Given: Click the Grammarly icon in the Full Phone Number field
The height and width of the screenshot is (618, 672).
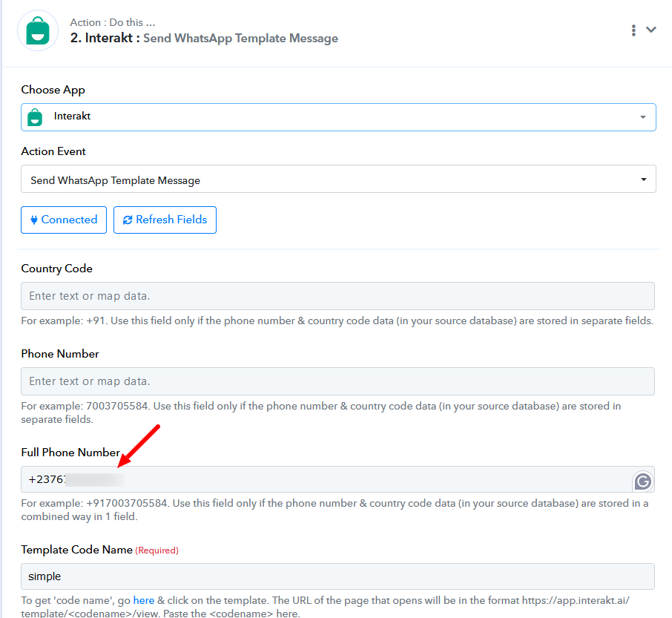Looking at the screenshot, I should [642, 481].
